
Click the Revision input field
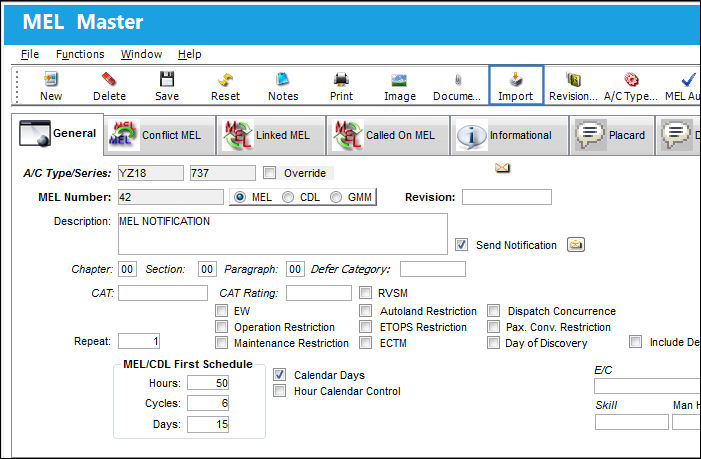(507, 197)
